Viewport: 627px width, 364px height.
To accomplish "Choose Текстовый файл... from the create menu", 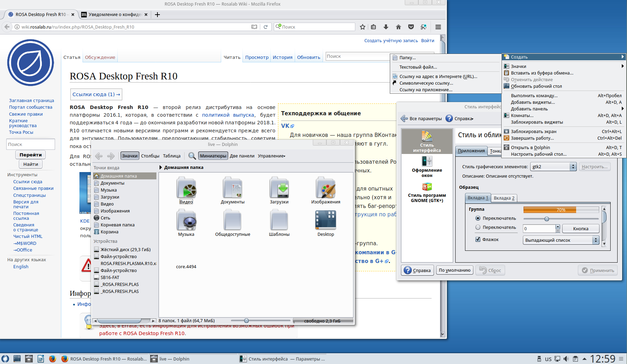I will (x=418, y=67).
